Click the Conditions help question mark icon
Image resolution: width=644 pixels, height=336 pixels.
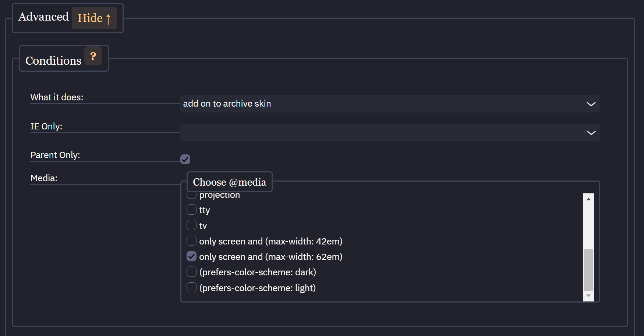(x=93, y=56)
